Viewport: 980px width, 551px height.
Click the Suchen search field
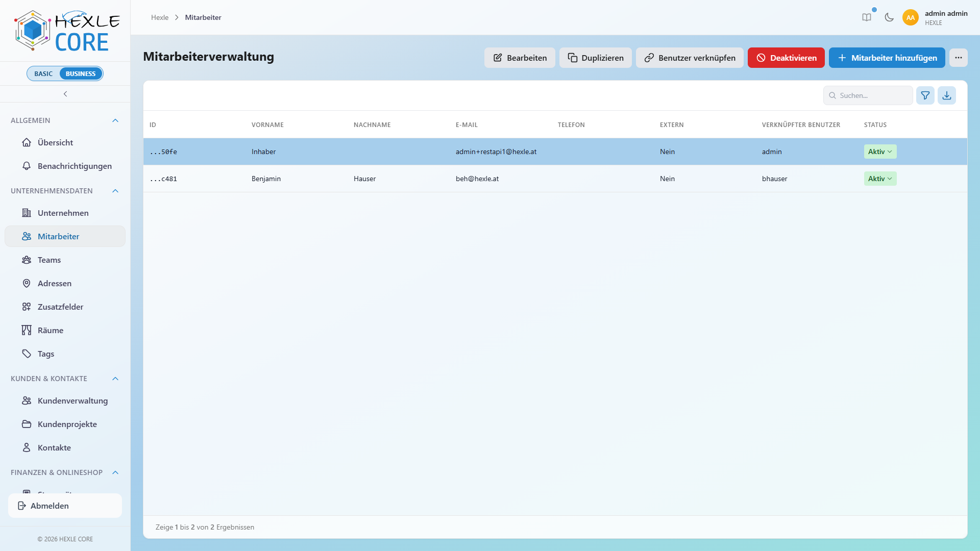[x=868, y=95]
